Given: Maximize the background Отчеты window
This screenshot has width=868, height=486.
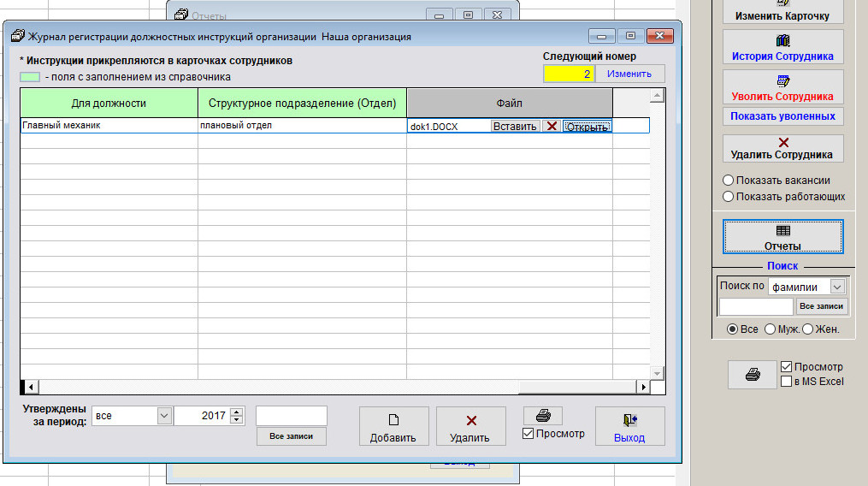Looking at the screenshot, I should pos(469,15).
